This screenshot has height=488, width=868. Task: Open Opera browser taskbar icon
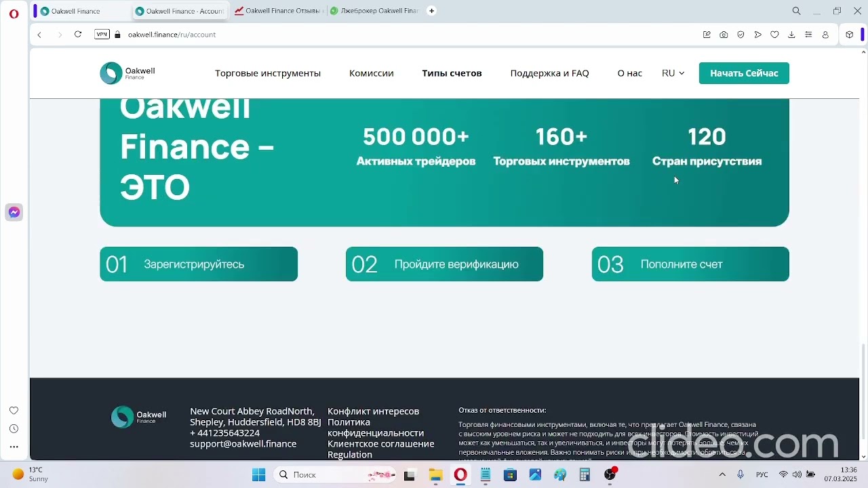(x=460, y=474)
